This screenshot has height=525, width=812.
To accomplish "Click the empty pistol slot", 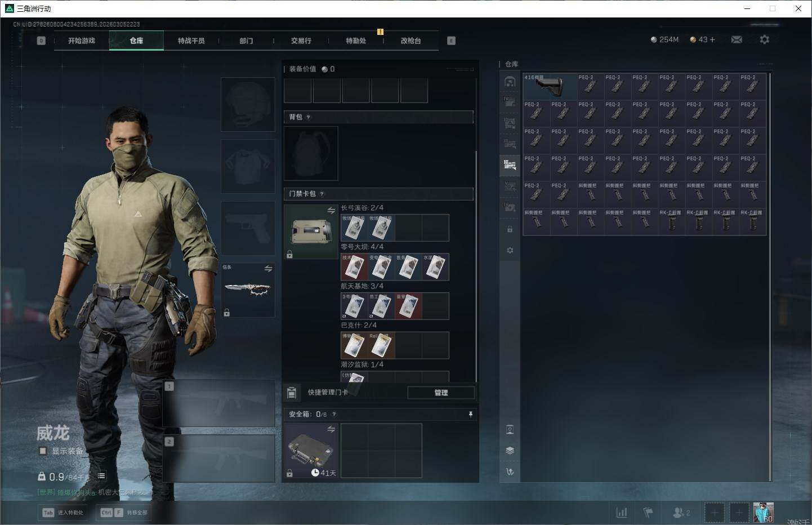I will pos(248,228).
